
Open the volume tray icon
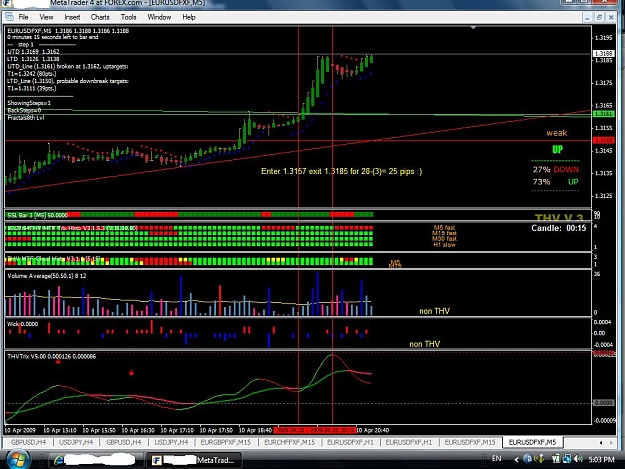tap(578, 459)
